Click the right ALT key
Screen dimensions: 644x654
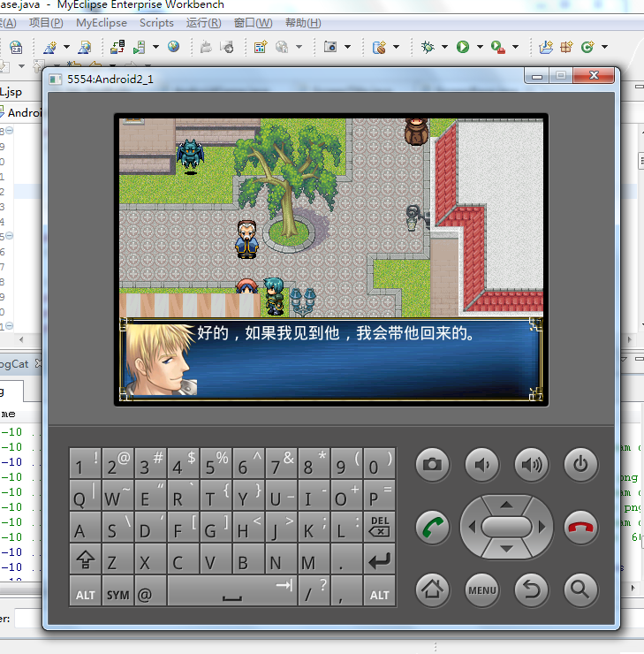click(x=379, y=590)
